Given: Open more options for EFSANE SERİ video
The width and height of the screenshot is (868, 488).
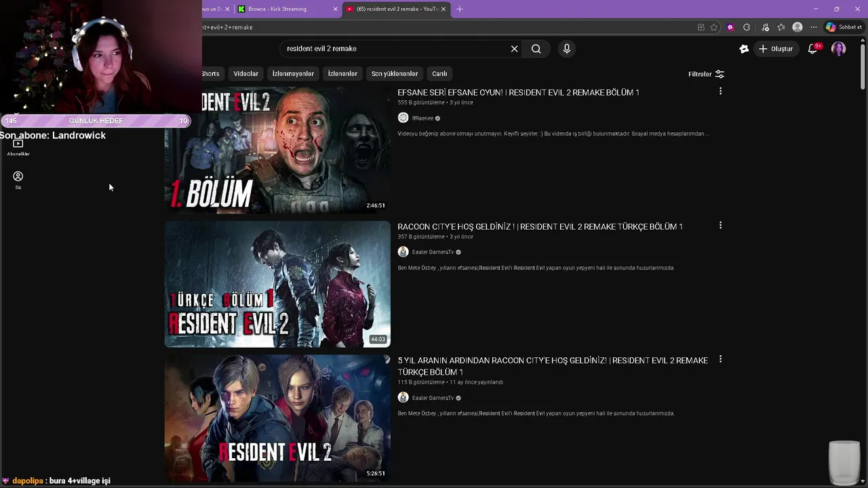Looking at the screenshot, I should 720,91.
